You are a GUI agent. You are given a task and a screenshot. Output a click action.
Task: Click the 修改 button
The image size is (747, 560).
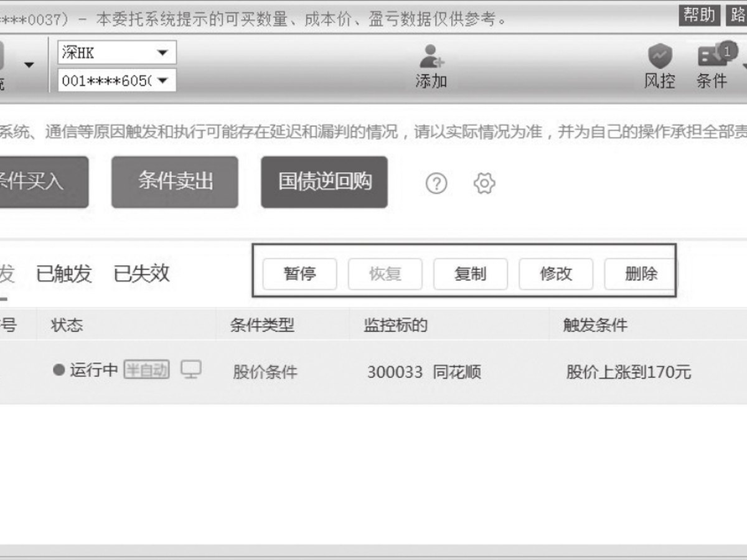[x=556, y=274]
